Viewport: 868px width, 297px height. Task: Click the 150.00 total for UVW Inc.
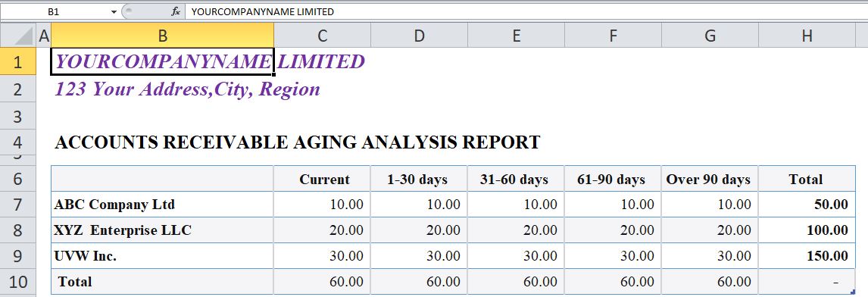tap(807, 256)
